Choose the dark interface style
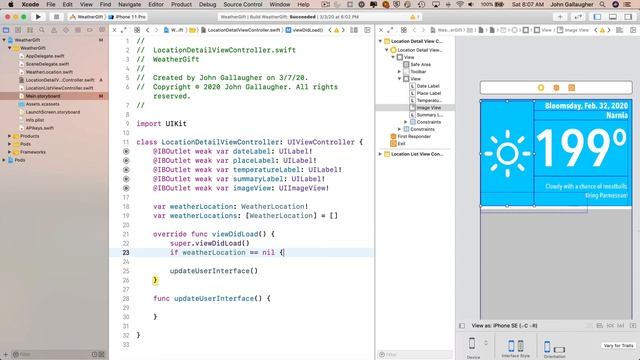Image resolution: width=640 pixels, height=360 pixels. (x=521, y=346)
